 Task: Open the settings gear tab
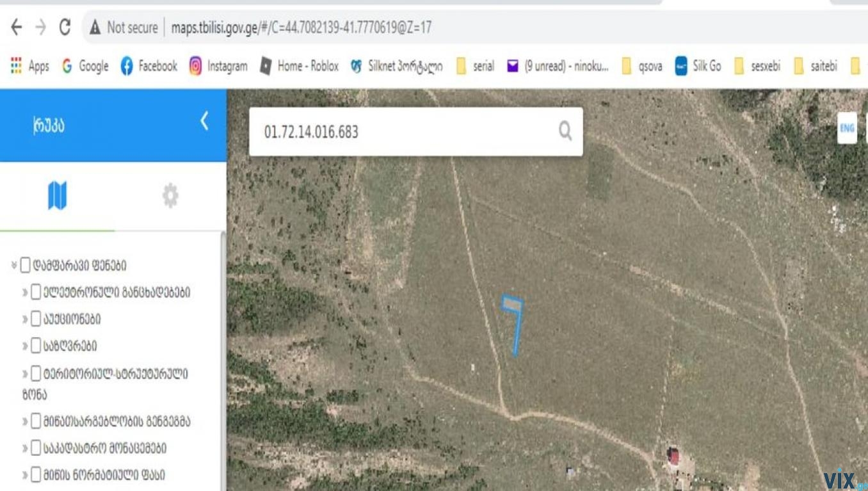[170, 196]
